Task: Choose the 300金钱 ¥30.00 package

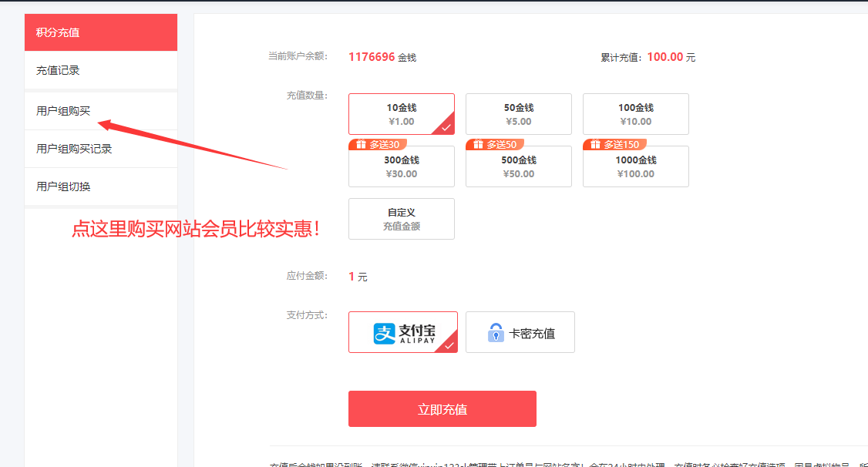Action: click(402, 166)
